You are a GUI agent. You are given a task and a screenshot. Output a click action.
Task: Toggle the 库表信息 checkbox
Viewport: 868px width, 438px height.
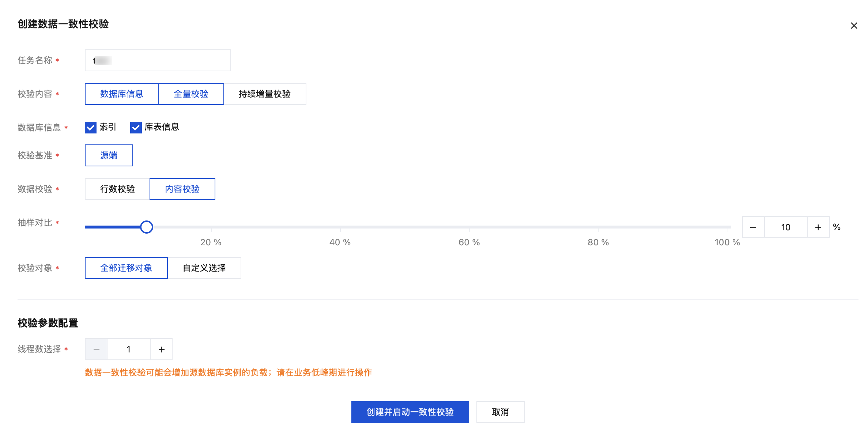click(x=136, y=127)
